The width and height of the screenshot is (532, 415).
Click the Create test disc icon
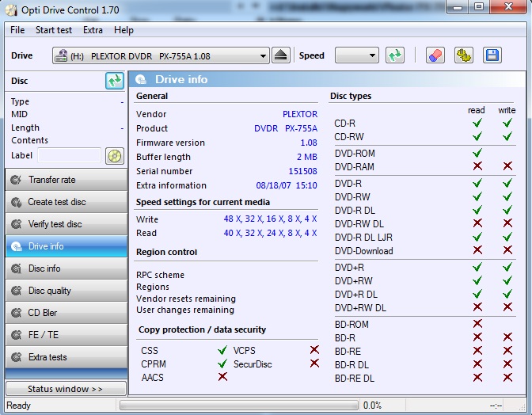(16, 202)
